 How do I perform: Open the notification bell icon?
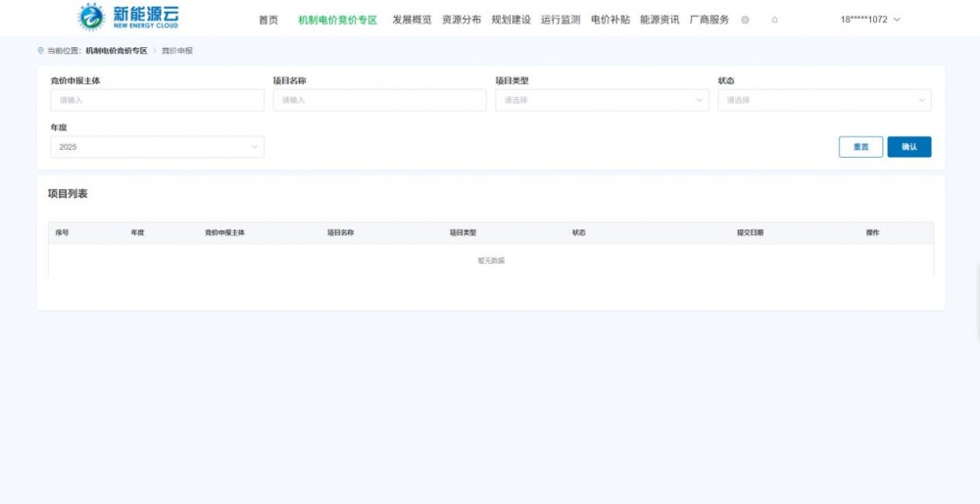pyautogui.click(x=775, y=20)
